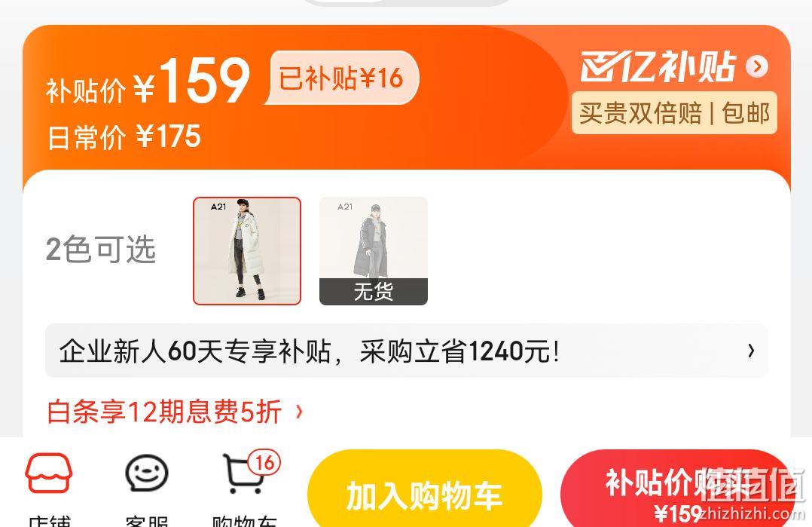Select the out-of-stock black coat option

point(374,251)
